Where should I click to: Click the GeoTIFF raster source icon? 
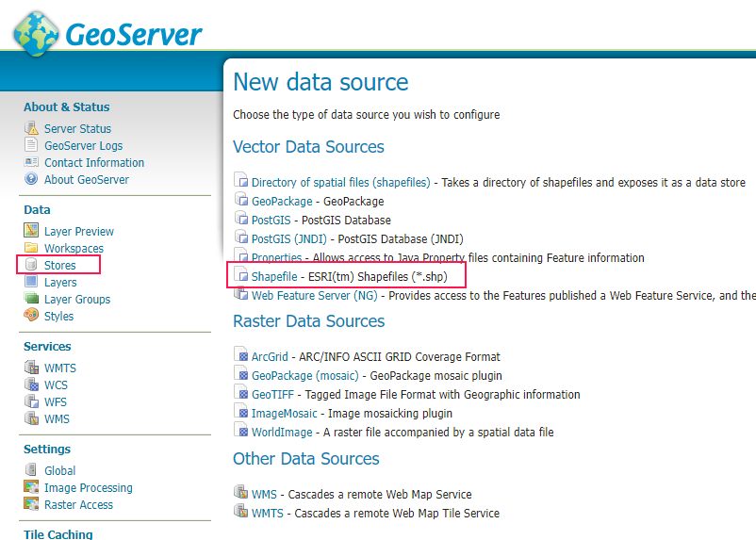pyautogui.click(x=241, y=392)
